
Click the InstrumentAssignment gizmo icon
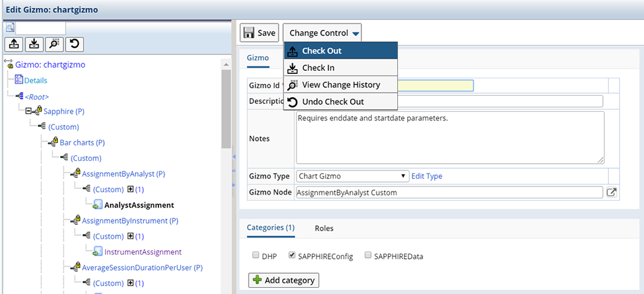tap(98, 251)
